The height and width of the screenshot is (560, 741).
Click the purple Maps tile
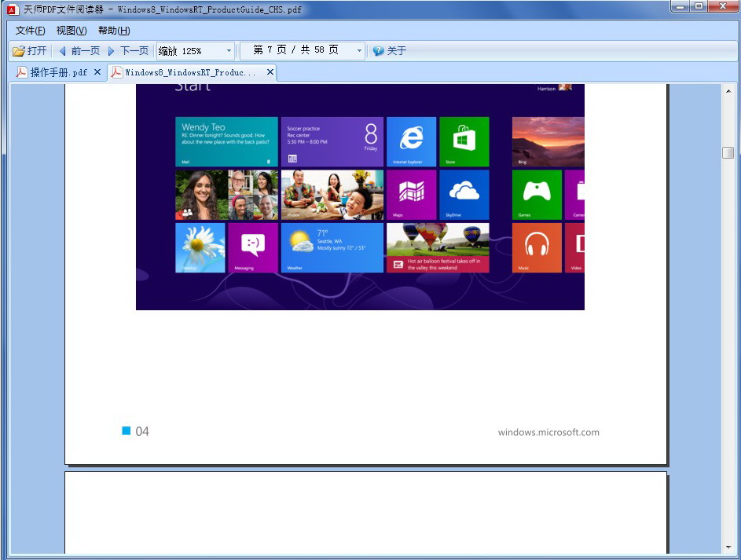pos(411,195)
